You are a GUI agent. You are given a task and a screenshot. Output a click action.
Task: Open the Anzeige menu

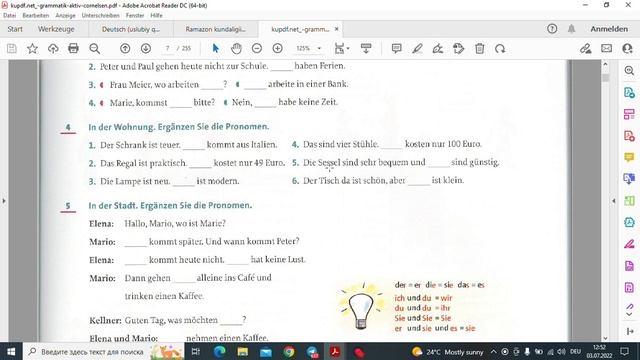click(x=65, y=16)
